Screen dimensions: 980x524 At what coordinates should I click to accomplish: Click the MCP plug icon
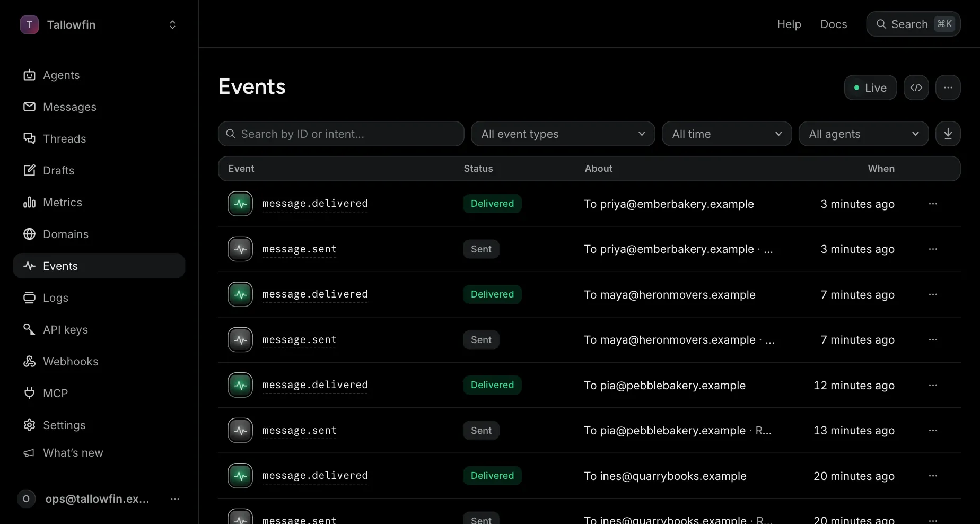click(29, 394)
